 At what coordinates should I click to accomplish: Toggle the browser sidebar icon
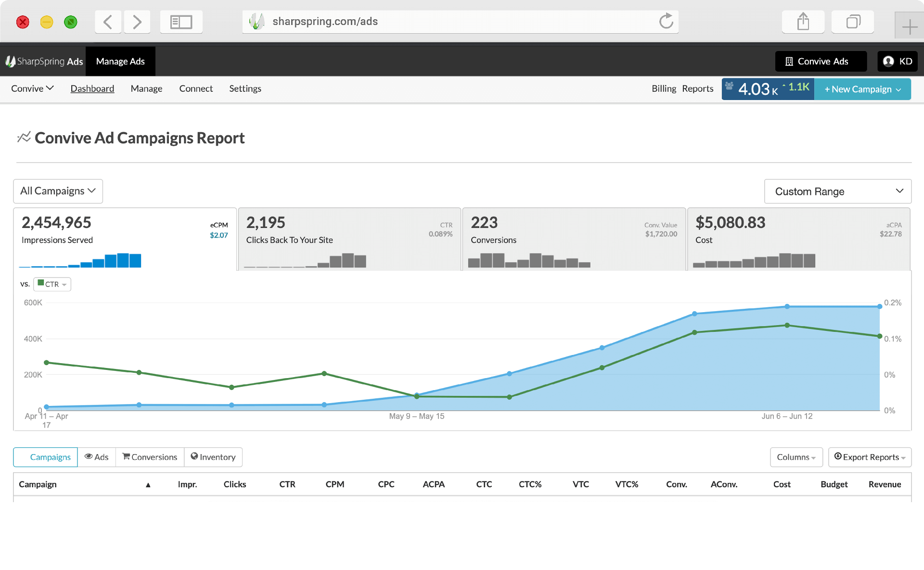(181, 22)
